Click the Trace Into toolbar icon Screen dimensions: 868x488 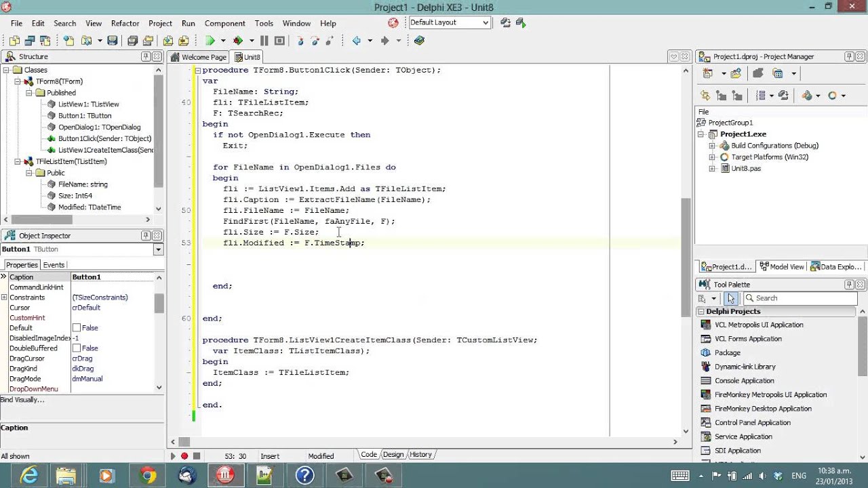pyautogui.click(x=301, y=41)
